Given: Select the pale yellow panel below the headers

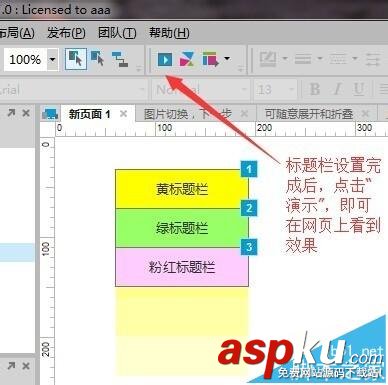Looking at the screenshot, I should point(182,332).
